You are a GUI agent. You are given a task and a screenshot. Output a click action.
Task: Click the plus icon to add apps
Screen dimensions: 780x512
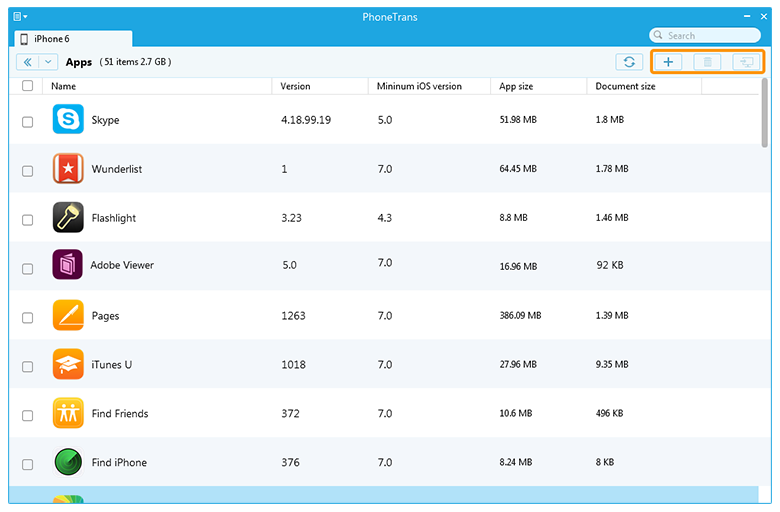coord(668,62)
